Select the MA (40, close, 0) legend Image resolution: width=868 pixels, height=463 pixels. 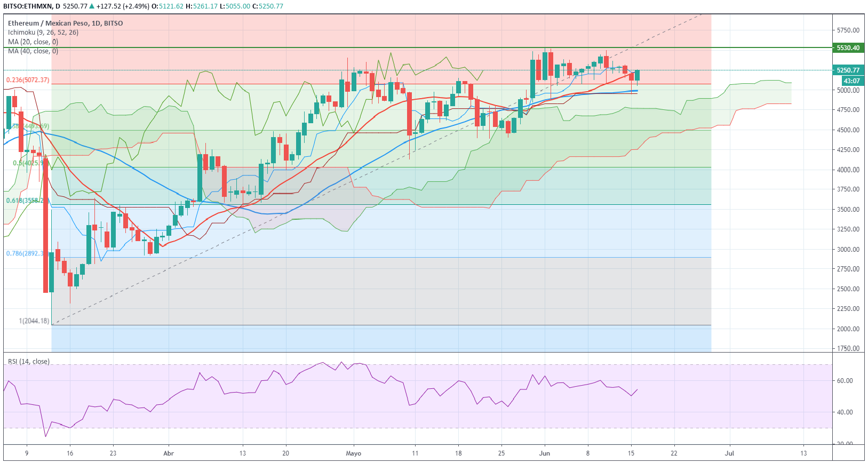33,51
